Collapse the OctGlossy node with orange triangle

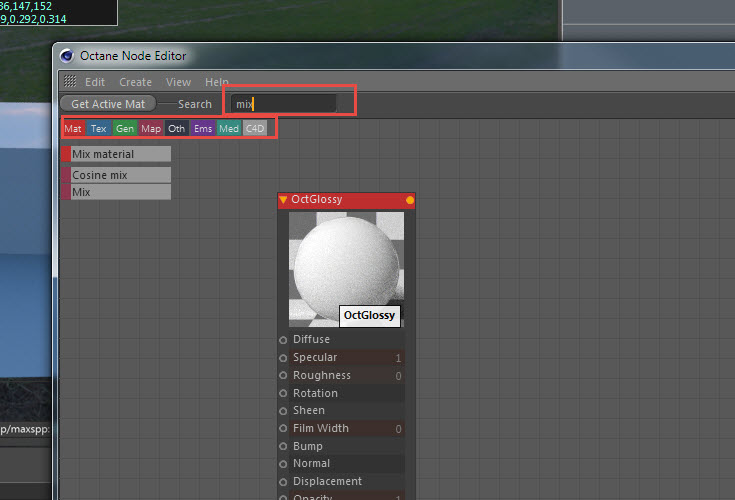283,200
